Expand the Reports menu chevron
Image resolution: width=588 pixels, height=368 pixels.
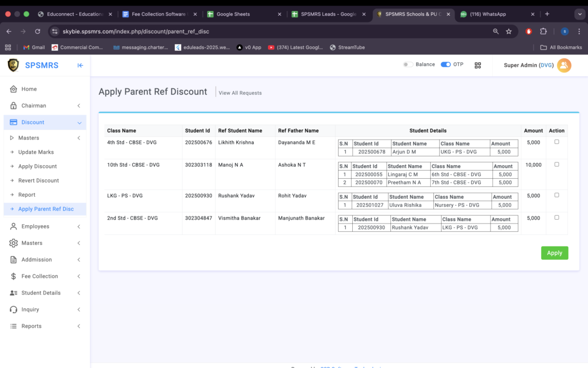point(78,326)
